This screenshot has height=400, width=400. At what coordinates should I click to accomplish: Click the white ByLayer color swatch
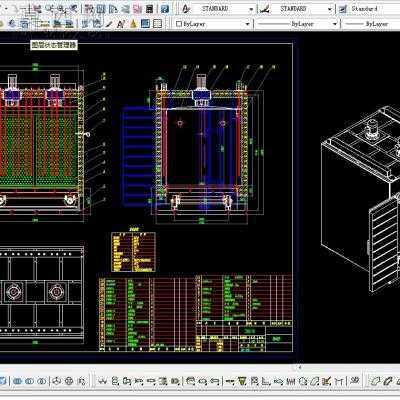click(x=179, y=24)
